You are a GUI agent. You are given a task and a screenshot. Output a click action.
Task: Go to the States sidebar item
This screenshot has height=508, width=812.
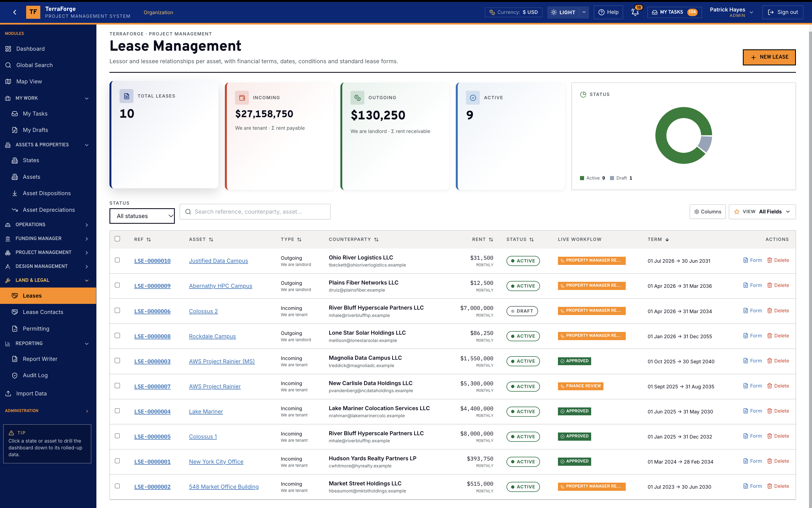[48, 160]
